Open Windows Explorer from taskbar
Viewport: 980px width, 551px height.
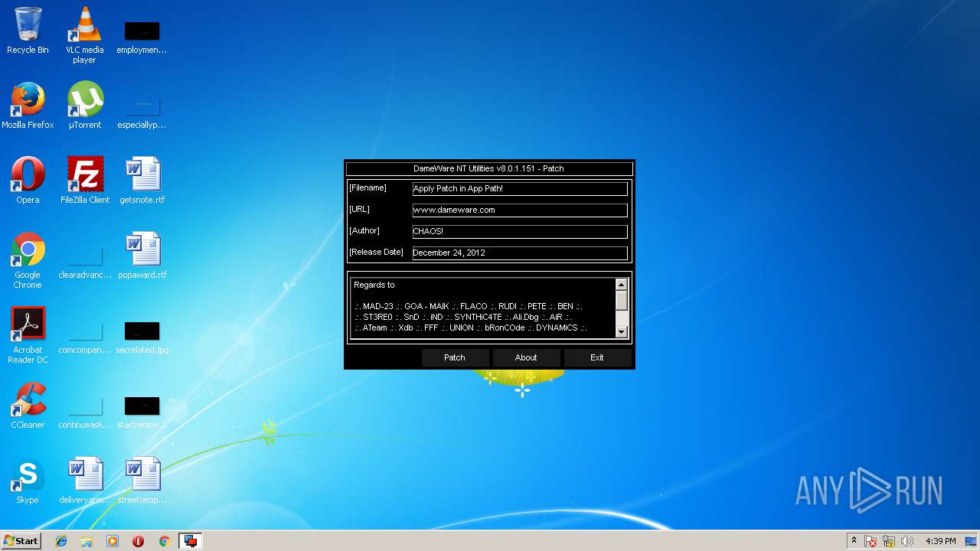pos(87,541)
